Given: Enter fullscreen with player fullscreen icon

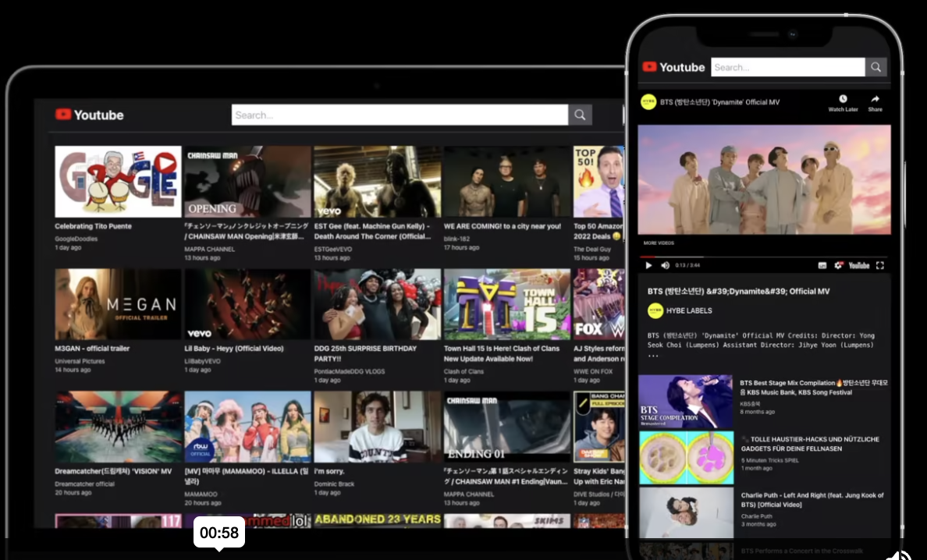Looking at the screenshot, I should (879, 265).
